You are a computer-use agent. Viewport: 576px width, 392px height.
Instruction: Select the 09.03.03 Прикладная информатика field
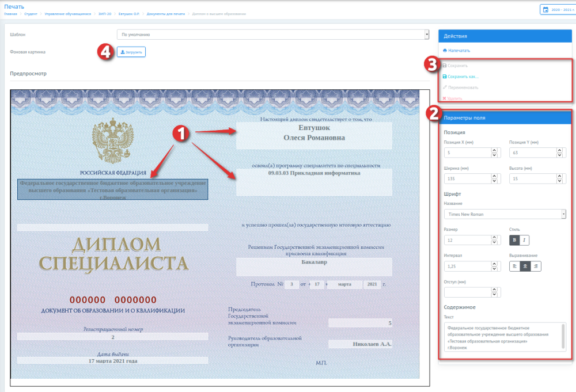click(314, 182)
